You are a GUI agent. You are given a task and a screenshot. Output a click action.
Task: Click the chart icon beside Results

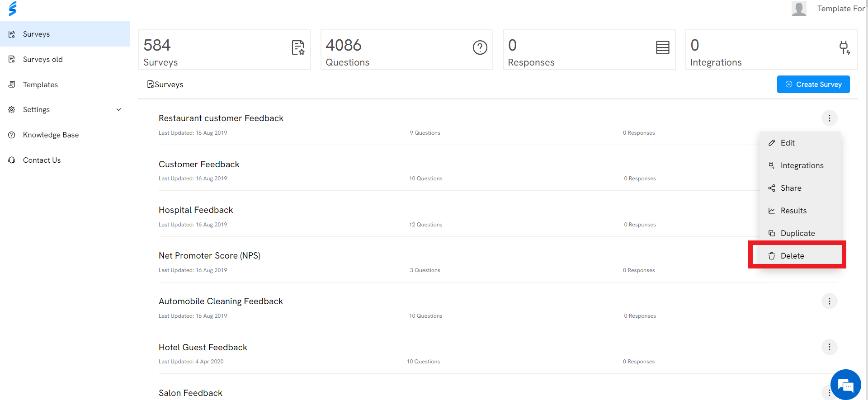coord(772,211)
